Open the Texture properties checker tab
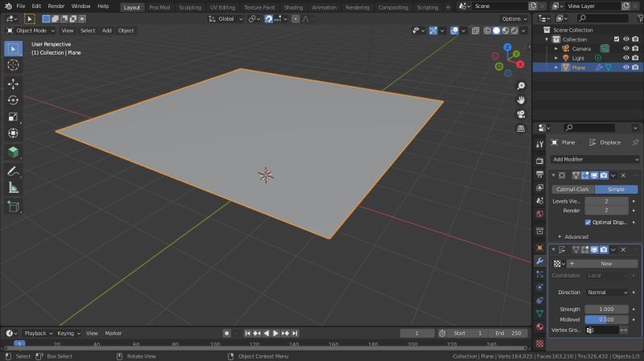 [539, 343]
